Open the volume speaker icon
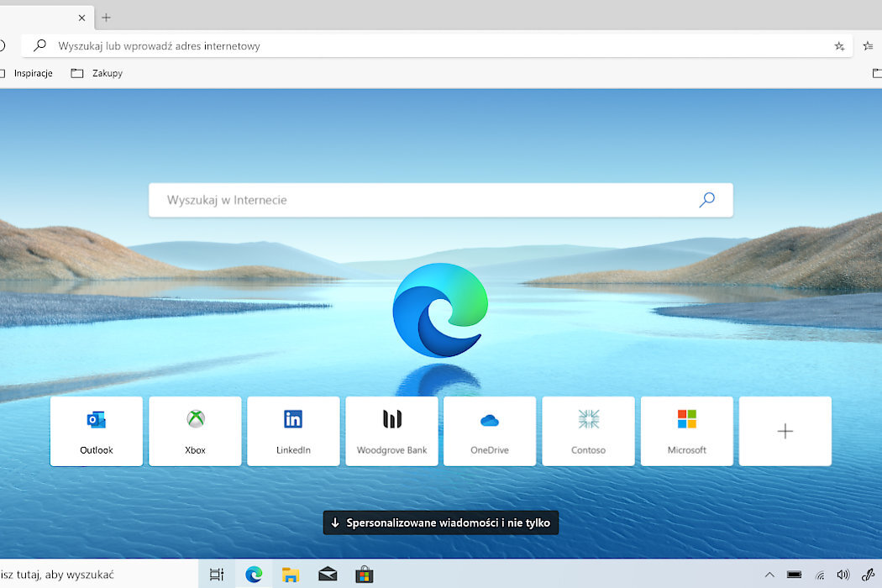The height and width of the screenshot is (588, 882). (843, 575)
